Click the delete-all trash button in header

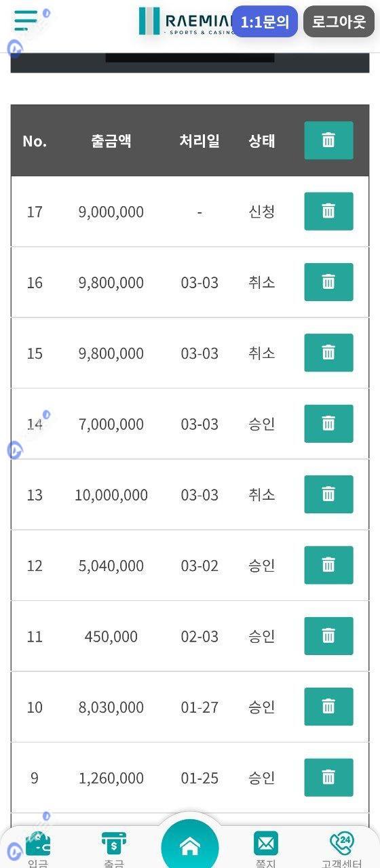(328, 140)
